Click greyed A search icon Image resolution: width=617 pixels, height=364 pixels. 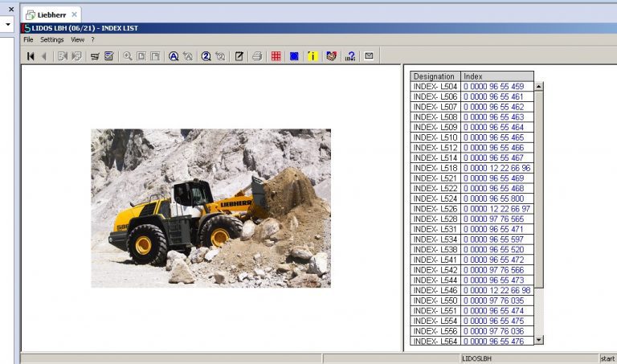[x=188, y=56]
